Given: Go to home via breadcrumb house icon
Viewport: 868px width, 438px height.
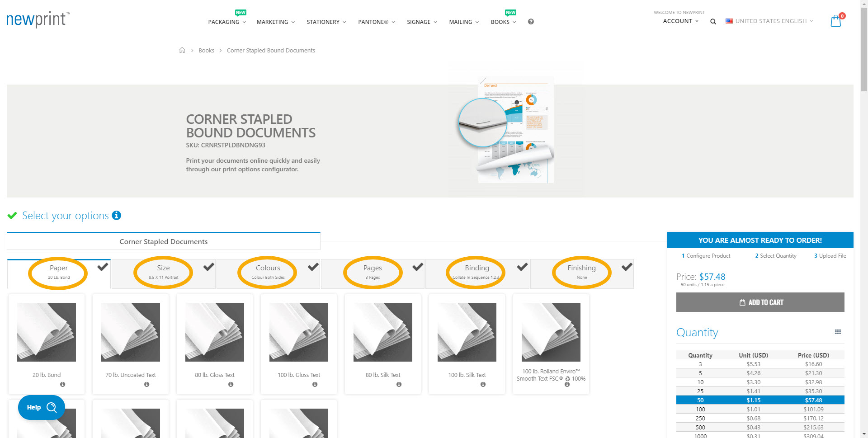Looking at the screenshot, I should 182,50.
